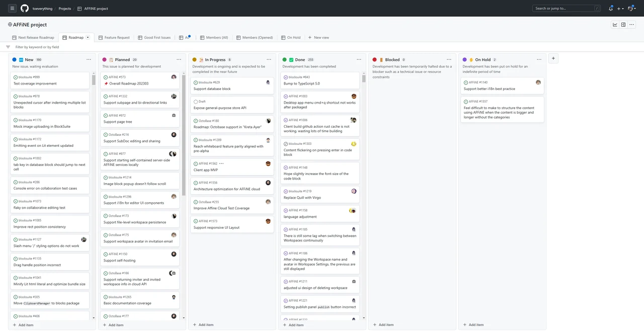
Task: Open the Projects breadcrumb link
Action: [x=64, y=9]
